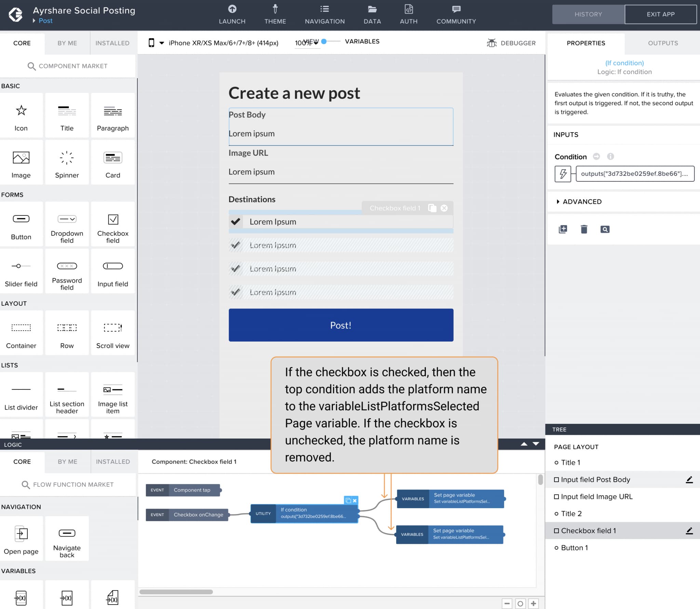
Task: Toggle the formula binding on the Condition input
Action: point(562,174)
